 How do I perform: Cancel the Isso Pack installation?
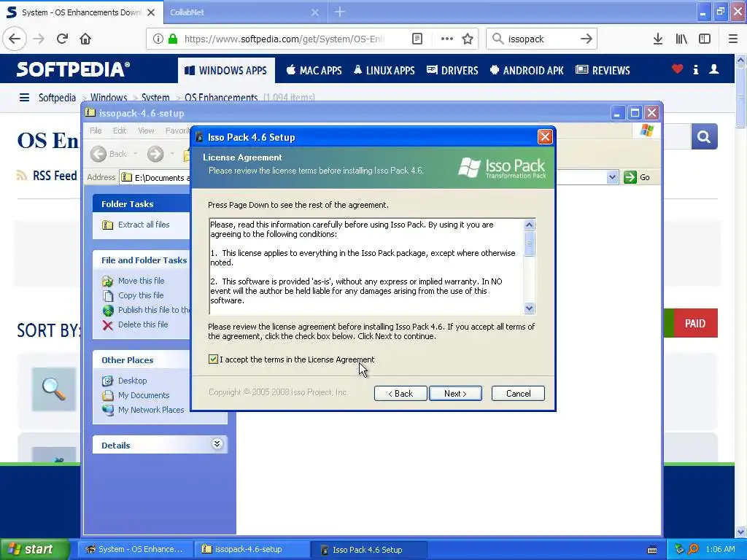[518, 393]
